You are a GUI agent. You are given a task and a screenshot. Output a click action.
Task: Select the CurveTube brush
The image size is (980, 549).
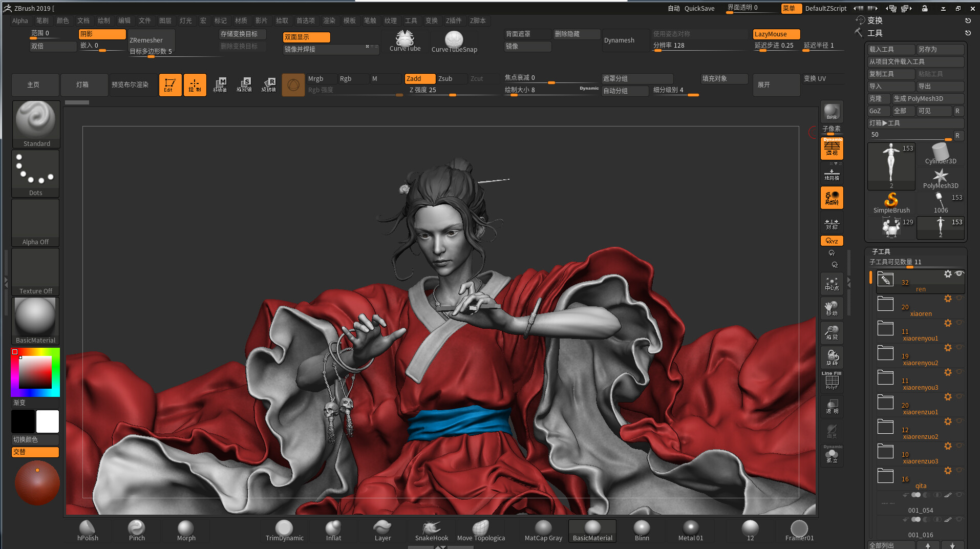405,41
